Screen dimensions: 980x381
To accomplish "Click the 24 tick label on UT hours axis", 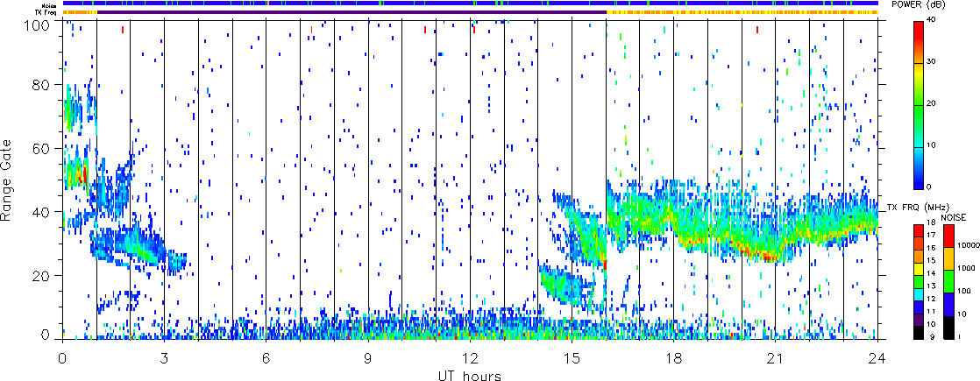I will [x=877, y=357].
